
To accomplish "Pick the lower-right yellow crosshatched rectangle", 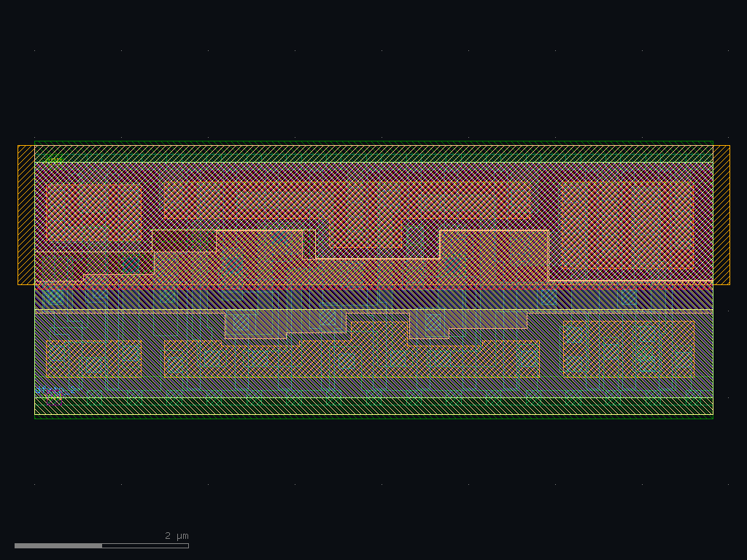I will click(628, 349).
